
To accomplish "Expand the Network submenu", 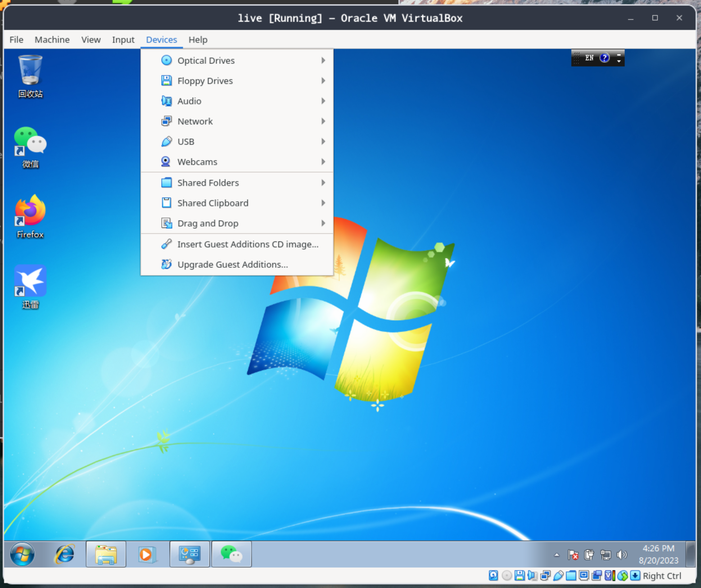I will [x=237, y=121].
